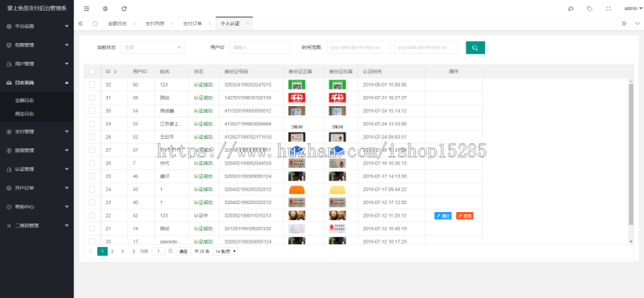Close the 个人认证 tab
The width and height of the screenshot is (644, 298).
pos(248,24)
